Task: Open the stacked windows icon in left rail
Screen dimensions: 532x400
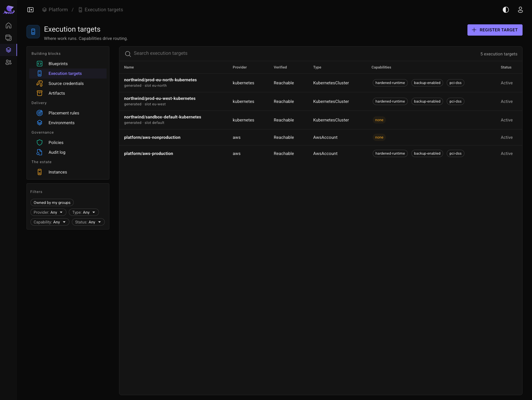Action: click(x=9, y=38)
